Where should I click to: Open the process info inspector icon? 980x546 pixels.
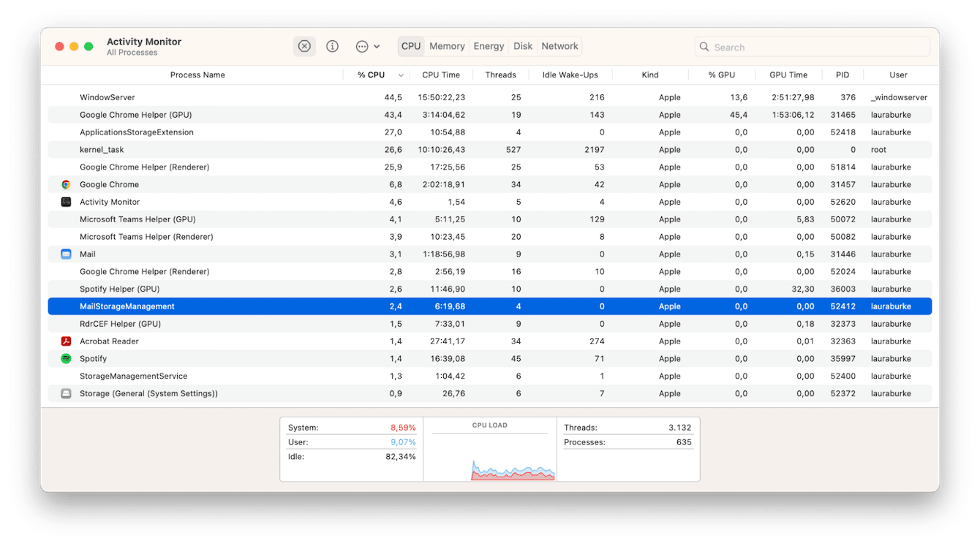click(332, 46)
